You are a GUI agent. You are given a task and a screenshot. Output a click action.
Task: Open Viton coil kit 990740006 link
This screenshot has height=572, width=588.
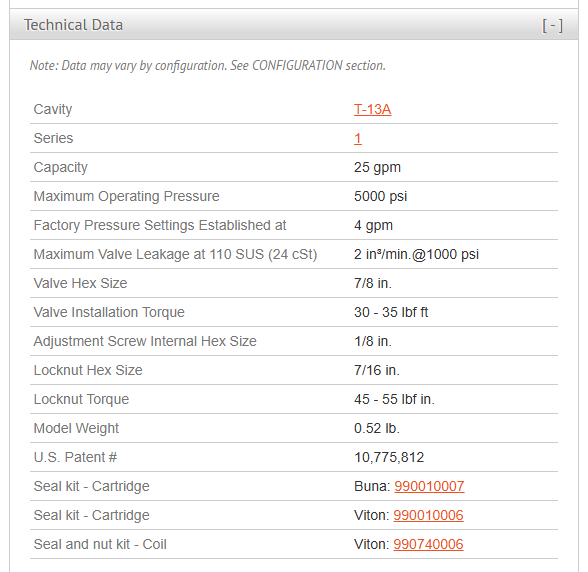point(428,544)
